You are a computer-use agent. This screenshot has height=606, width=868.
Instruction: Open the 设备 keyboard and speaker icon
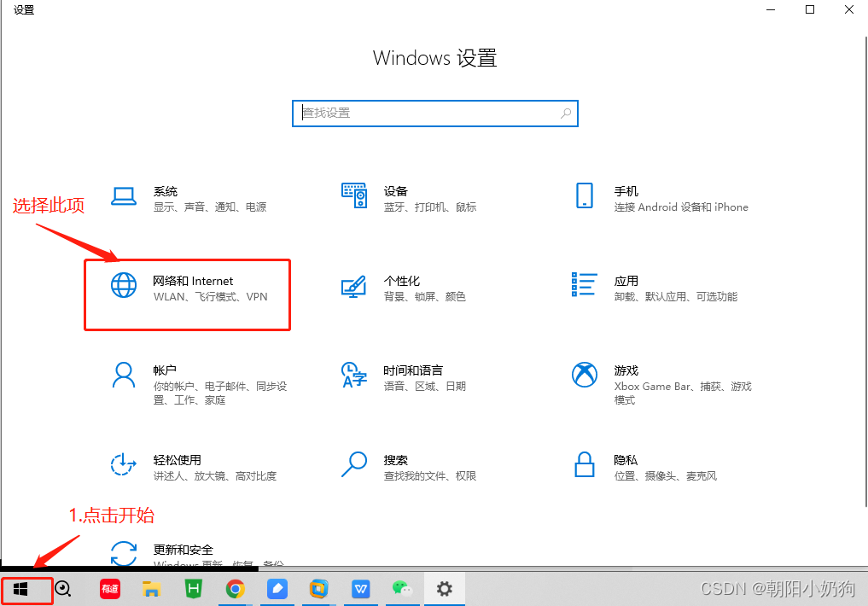point(354,195)
